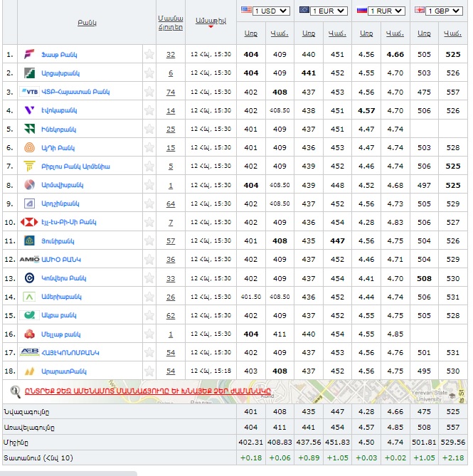Open branch count link 74 for VTB
The image size is (473, 476).
171,92
